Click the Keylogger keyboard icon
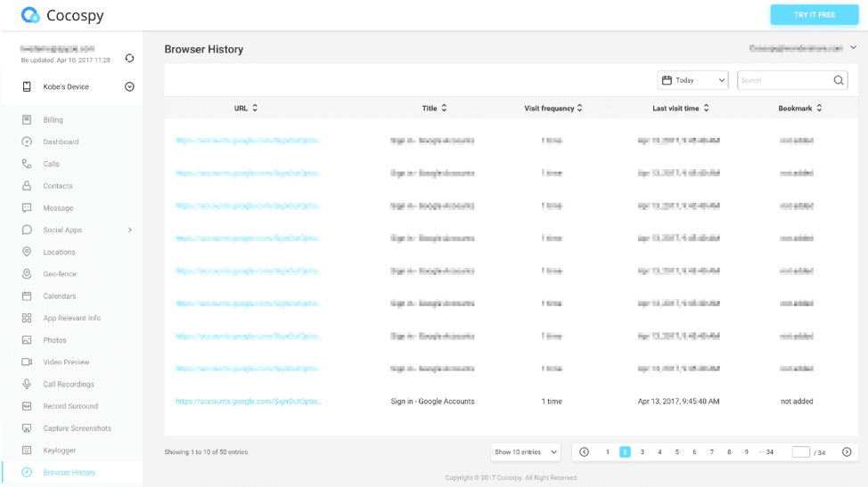 [x=27, y=450]
